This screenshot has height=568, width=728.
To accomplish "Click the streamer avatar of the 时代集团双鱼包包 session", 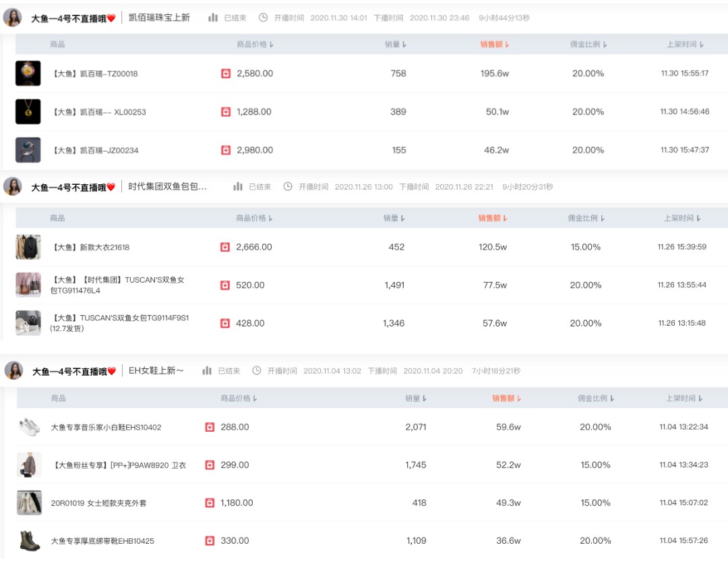I will pos(13,186).
